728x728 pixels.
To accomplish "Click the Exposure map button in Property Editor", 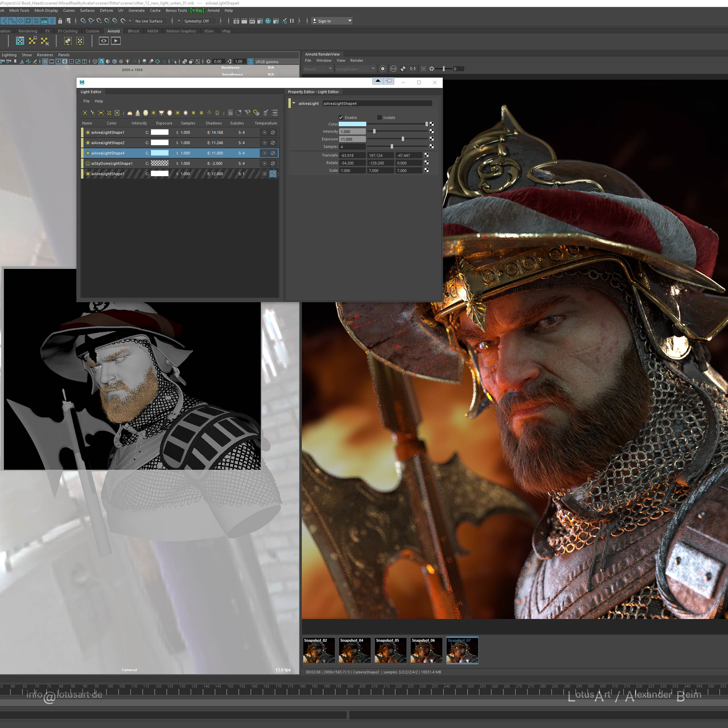I will coord(431,139).
